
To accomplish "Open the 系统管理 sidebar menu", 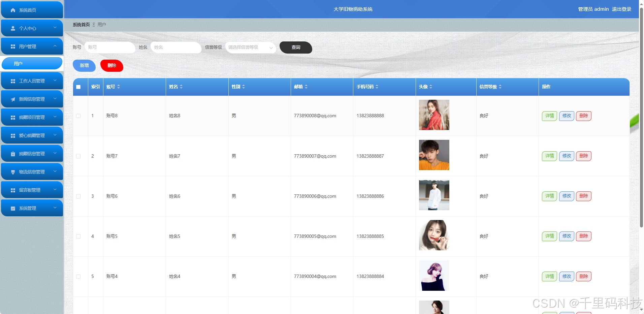I will coord(32,208).
